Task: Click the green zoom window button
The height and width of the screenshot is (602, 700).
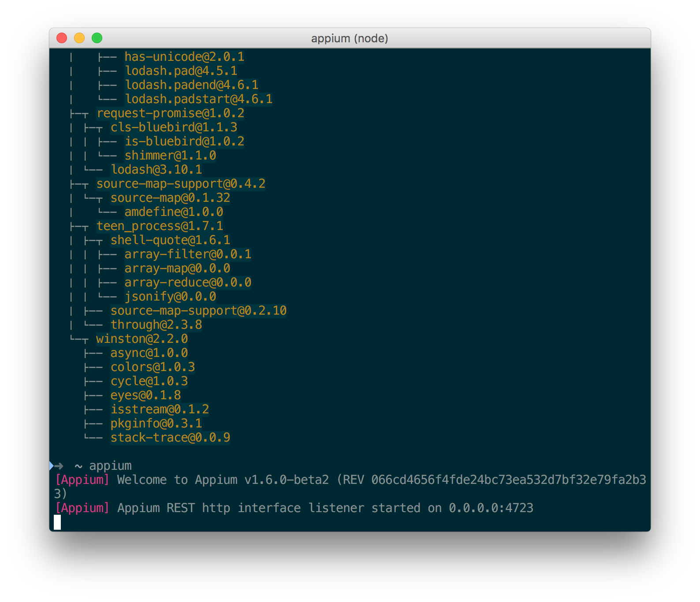Action: pyautogui.click(x=97, y=38)
